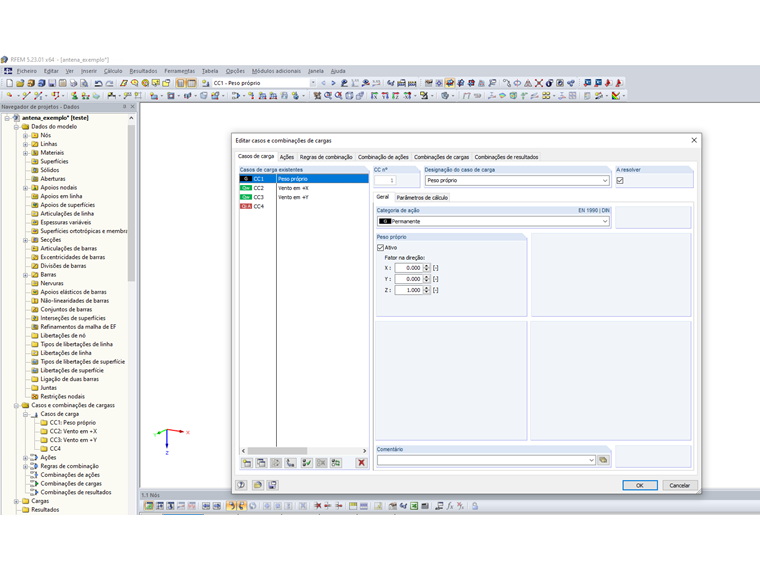Open the Ficheiro menu
Image resolution: width=760 pixels, height=570 pixels.
click(x=27, y=71)
